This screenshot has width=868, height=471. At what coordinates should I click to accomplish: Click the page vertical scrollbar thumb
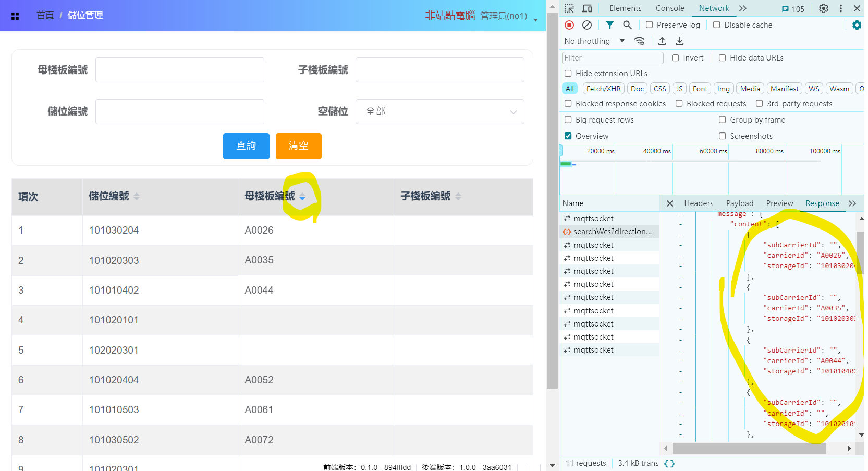552,201
